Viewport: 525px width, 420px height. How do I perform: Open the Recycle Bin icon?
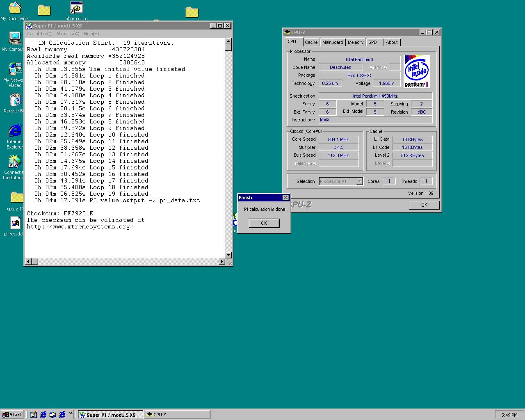14,103
